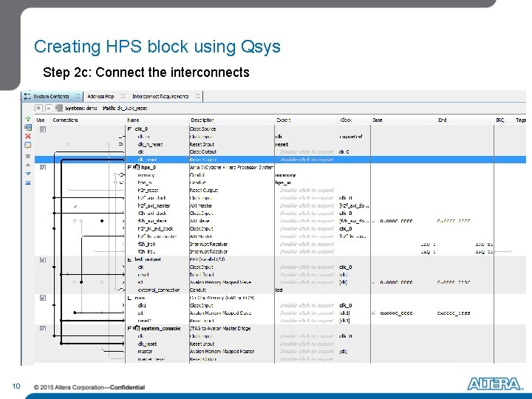The width and height of the screenshot is (532, 399).
Task: Click the hierarchy icon next to system_console
Action: tap(136, 328)
